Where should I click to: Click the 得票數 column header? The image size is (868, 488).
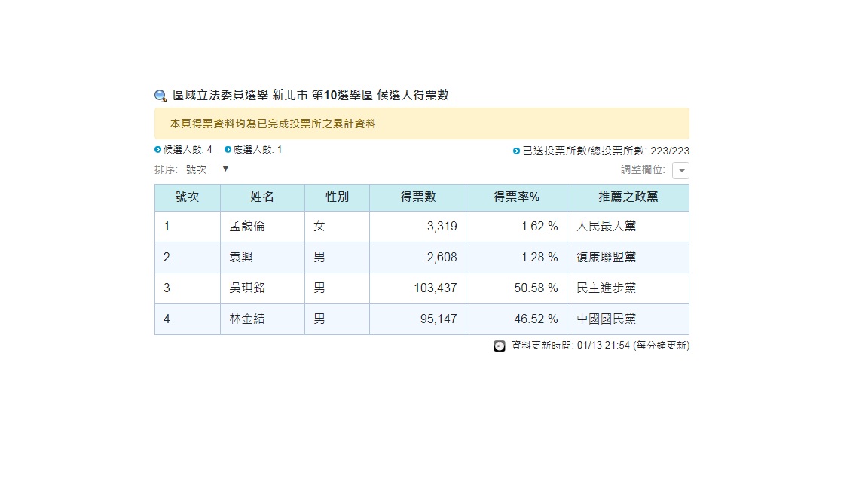(418, 197)
